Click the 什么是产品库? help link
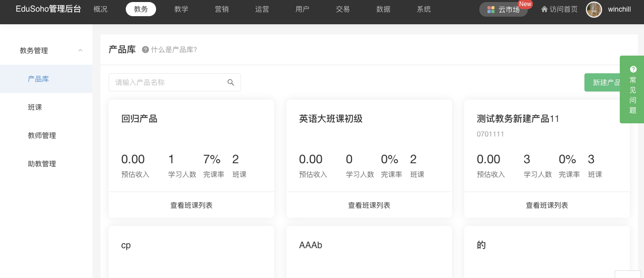644x278 pixels. 174,50
